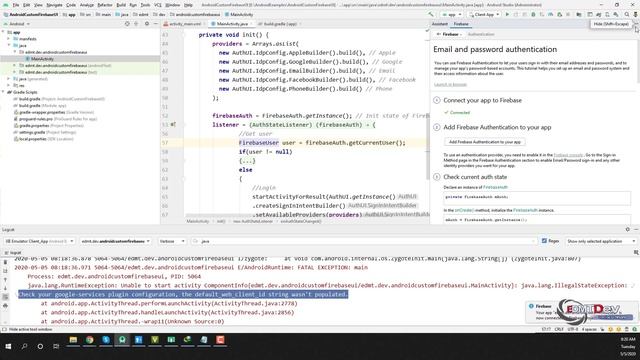Click the Clear logcat trash icon

5,262
